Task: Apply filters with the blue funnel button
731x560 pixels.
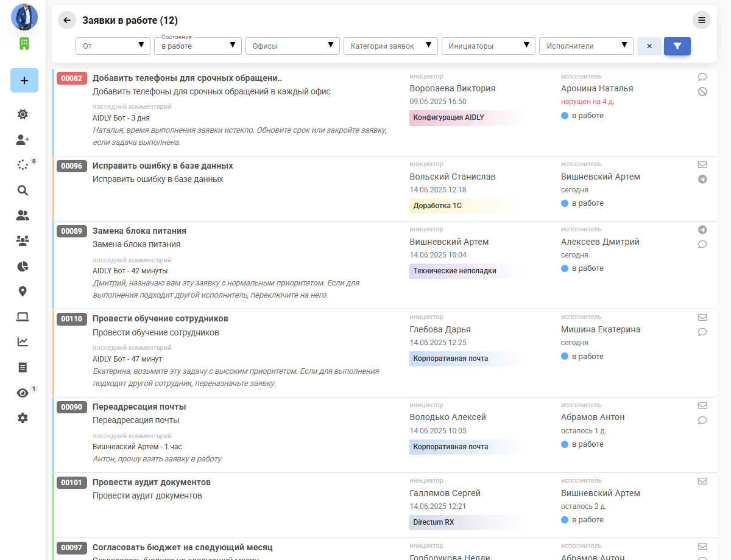Action: tap(677, 46)
